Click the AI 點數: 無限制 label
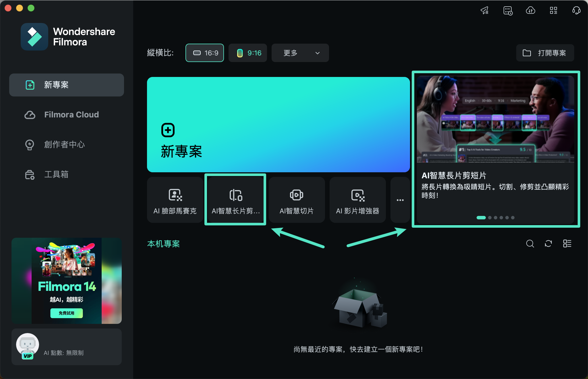 point(64,353)
